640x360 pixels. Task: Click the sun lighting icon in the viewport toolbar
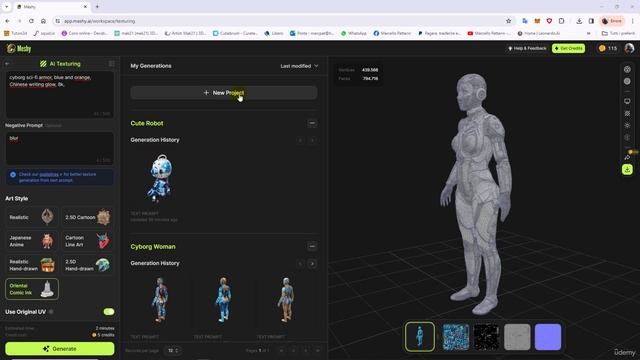(627, 125)
